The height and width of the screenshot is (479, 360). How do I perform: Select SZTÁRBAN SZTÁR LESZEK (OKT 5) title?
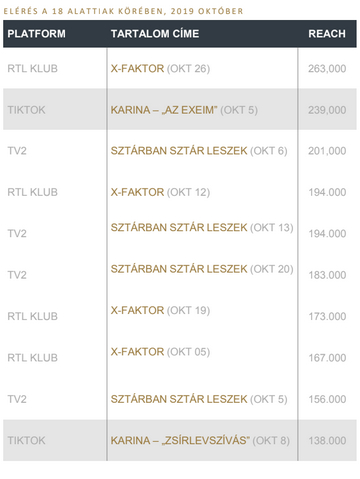199,399
